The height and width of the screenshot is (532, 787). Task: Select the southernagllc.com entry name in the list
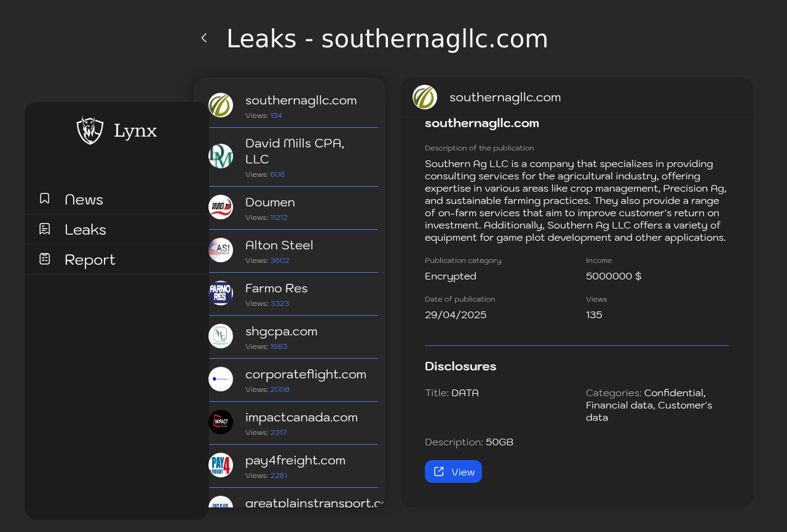301,100
